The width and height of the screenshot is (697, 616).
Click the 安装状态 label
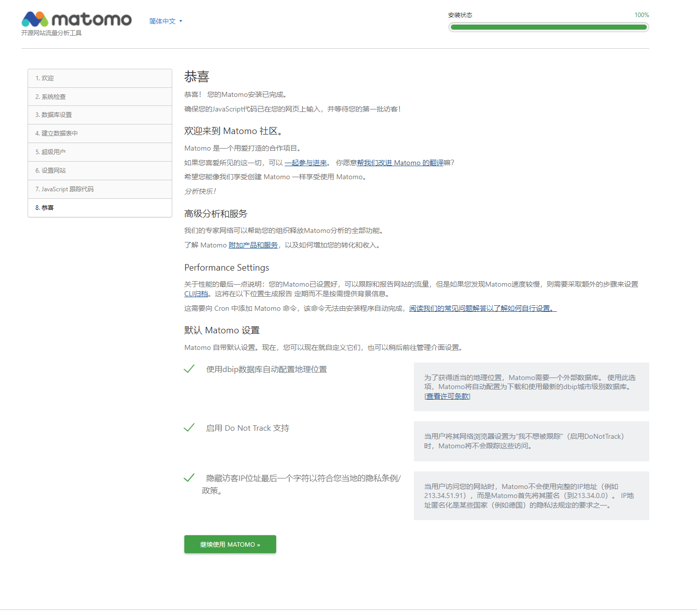pos(460,15)
